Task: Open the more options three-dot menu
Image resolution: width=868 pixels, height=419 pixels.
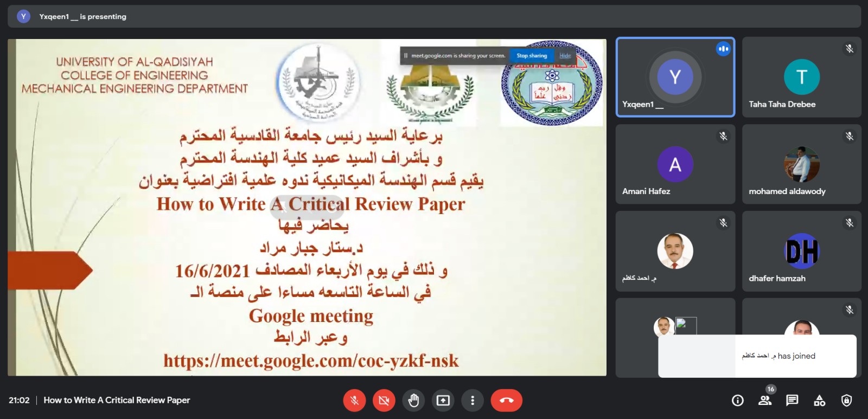Action: (473, 401)
